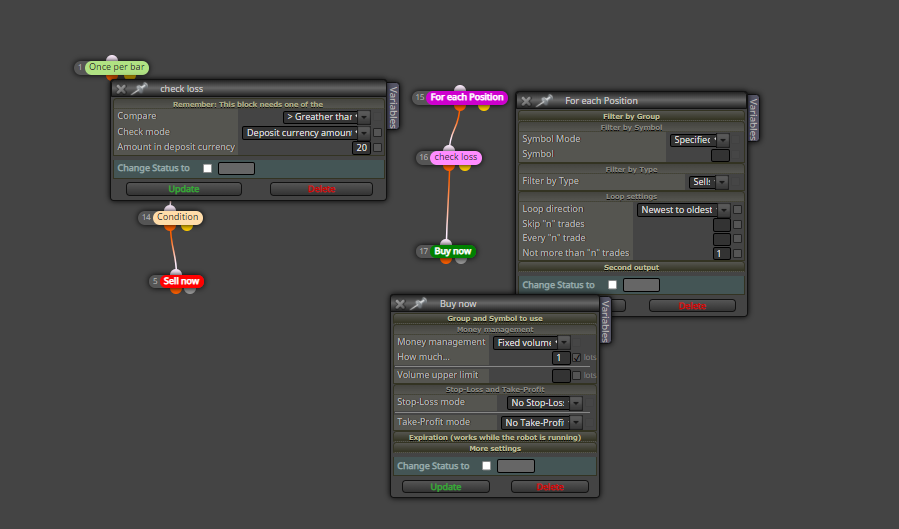Expand the More settings section
The image size is (899, 529).
pyautogui.click(x=495, y=449)
